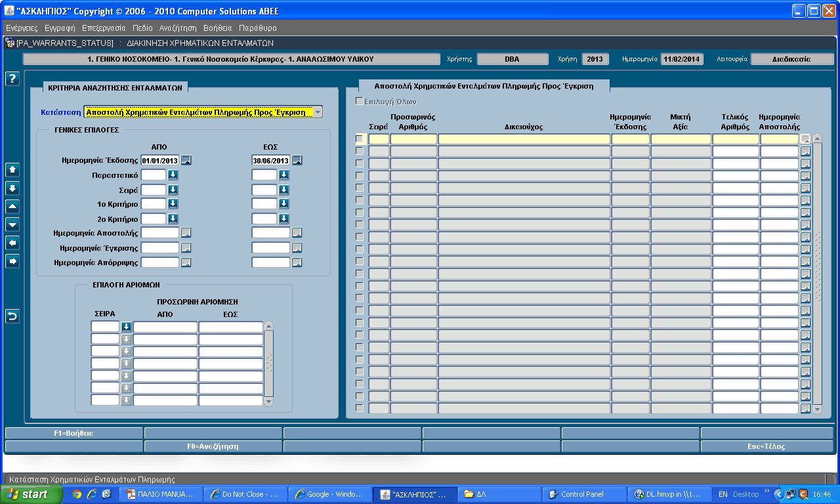
Task: Expand the Κατάσταση dropdown list
Action: pyautogui.click(x=318, y=112)
